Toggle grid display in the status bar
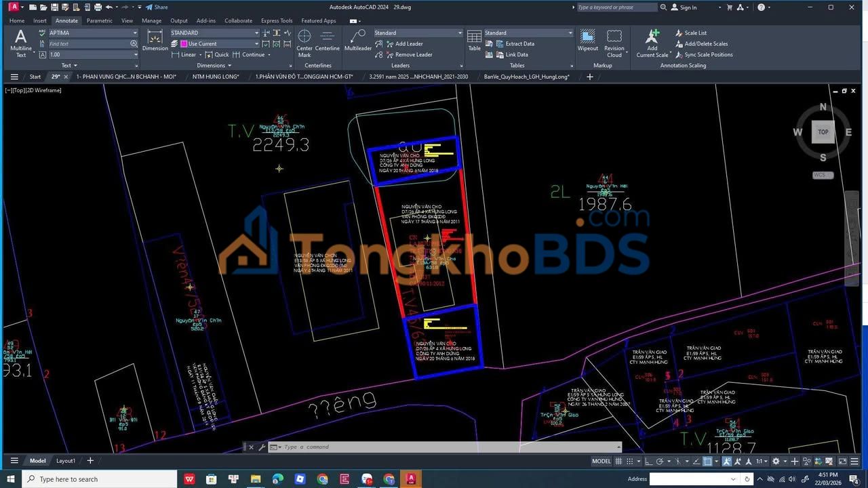 (x=617, y=462)
